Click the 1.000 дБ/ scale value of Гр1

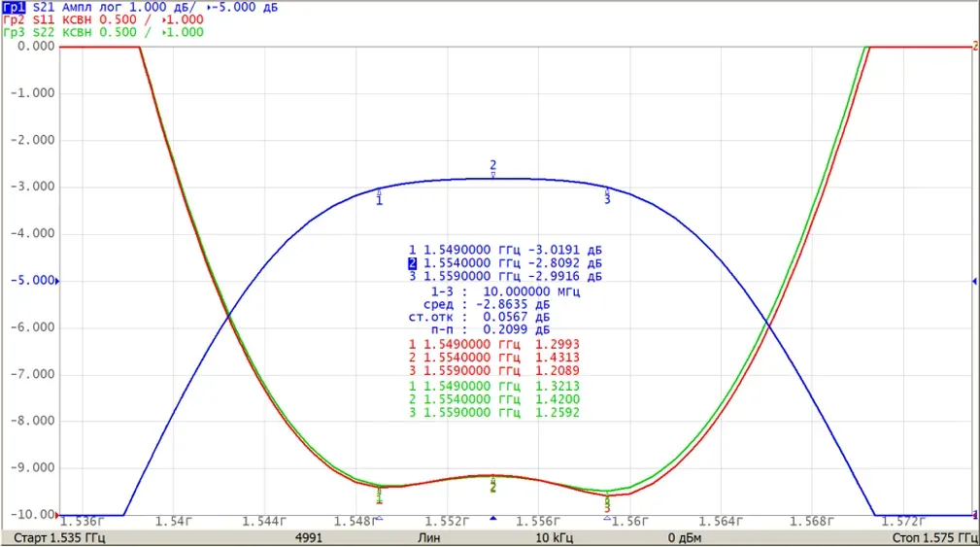point(162,7)
